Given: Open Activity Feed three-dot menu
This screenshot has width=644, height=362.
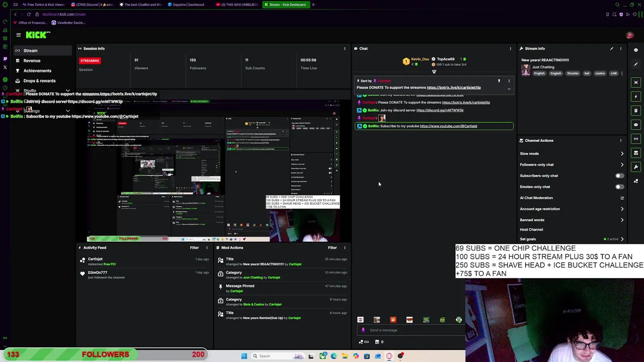Looking at the screenshot, I should (207, 248).
